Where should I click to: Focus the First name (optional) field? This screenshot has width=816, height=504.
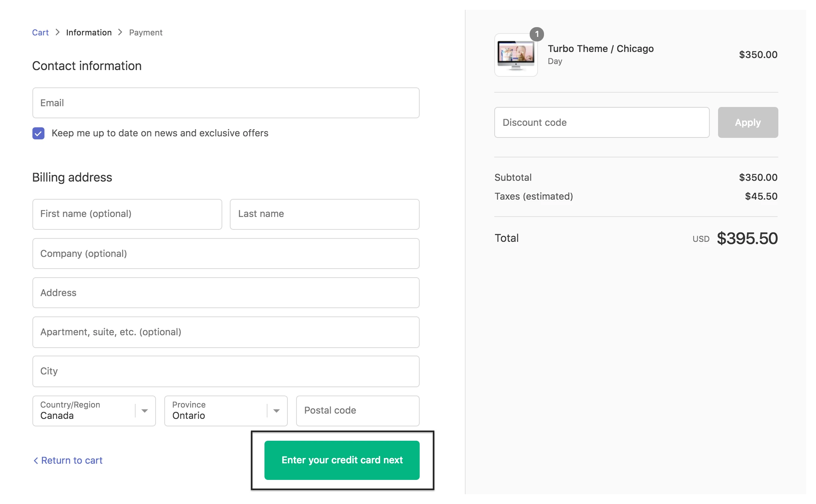point(127,214)
